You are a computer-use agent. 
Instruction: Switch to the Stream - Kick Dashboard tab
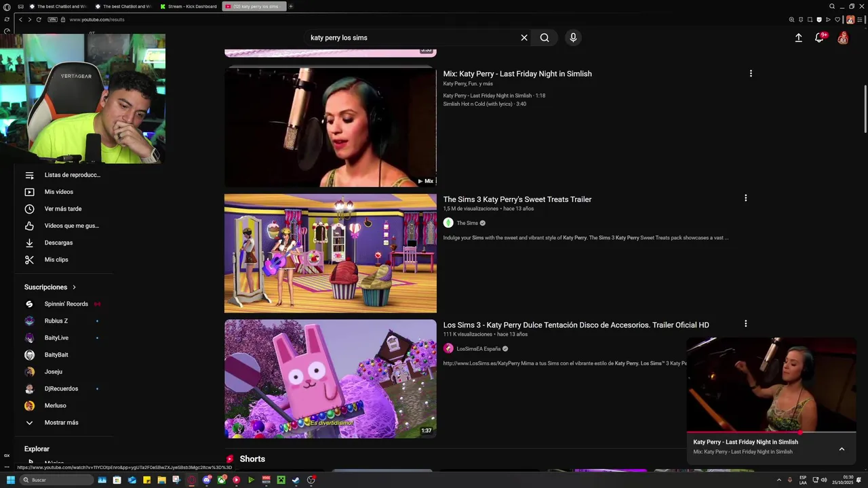click(x=189, y=6)
